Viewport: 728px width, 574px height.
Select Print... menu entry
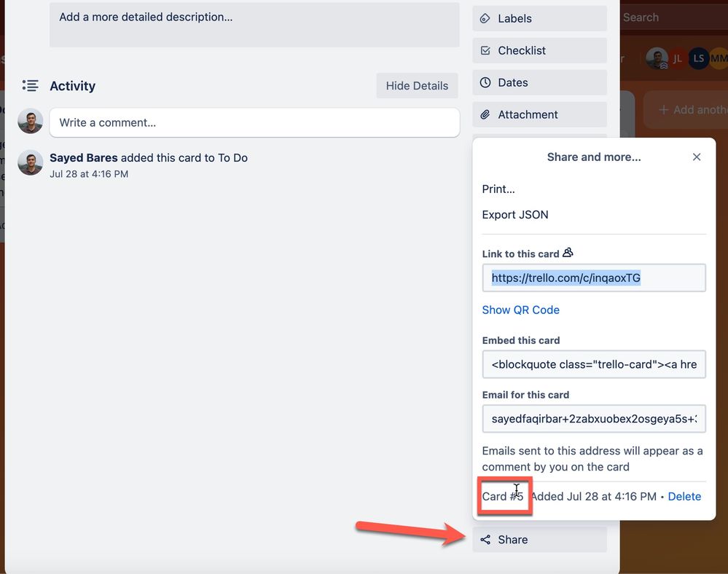point(498,189)
